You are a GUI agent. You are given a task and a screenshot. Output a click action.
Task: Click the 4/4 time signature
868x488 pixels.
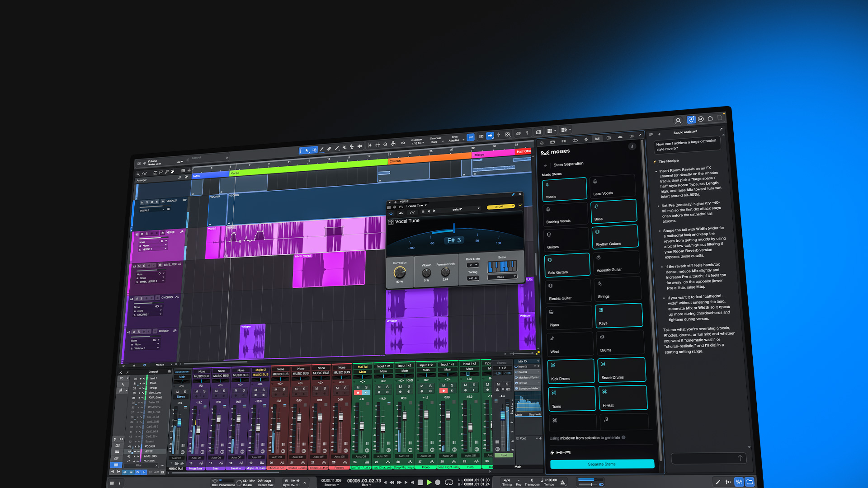click(507, 480)
